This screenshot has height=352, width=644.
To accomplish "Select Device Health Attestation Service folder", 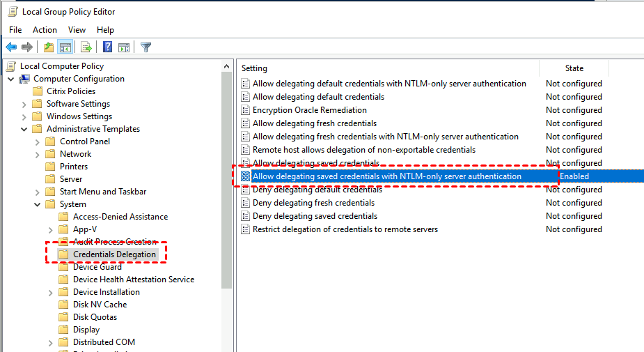I will point(134,280).
